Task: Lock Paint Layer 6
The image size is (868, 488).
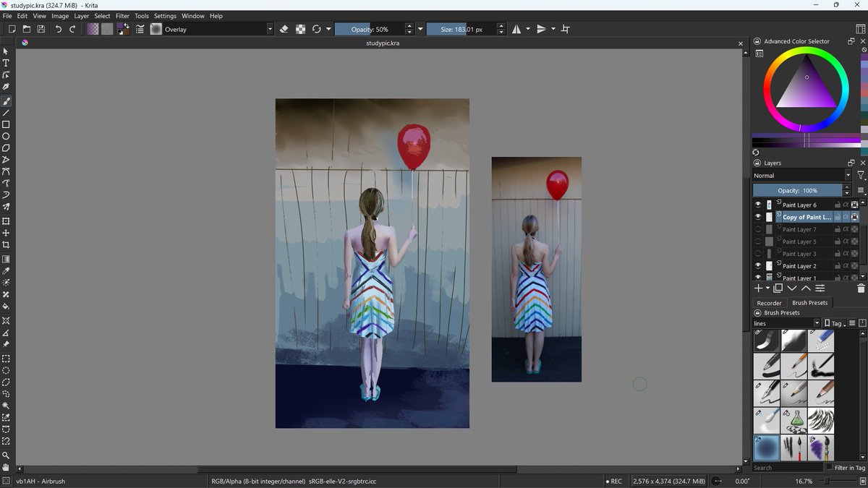Action: pyautogui.click(x=837, y=205)
